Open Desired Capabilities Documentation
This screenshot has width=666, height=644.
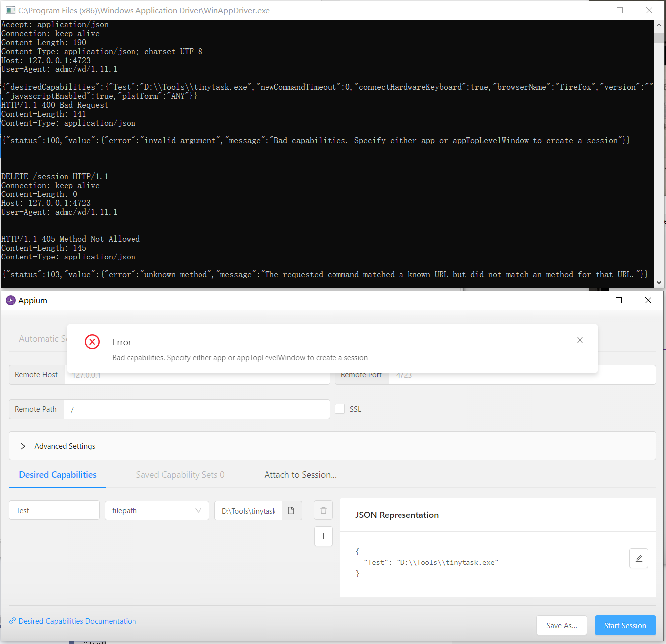[77, 621]
